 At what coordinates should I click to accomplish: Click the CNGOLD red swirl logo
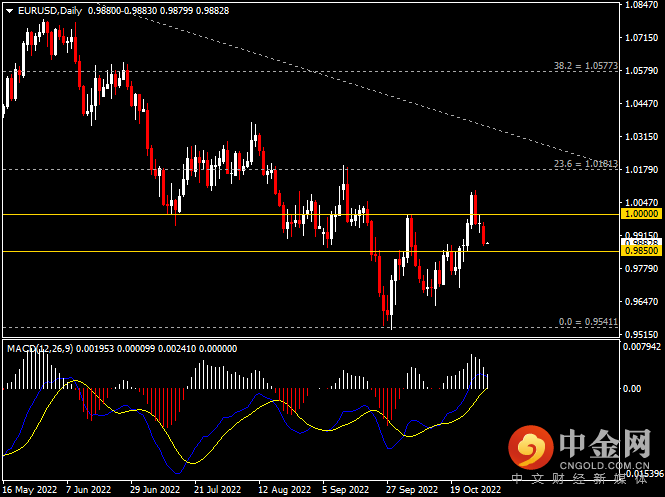point(531,447)
